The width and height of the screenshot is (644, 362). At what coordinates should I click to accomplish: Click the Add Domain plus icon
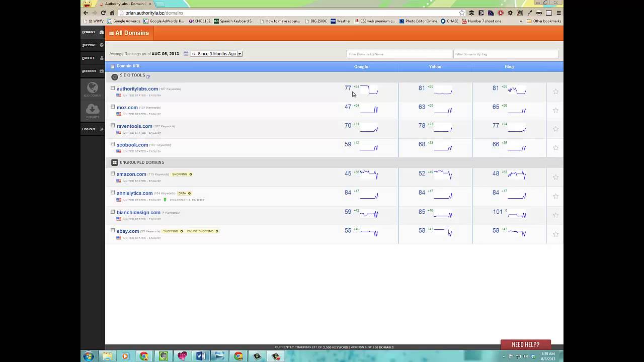pyautogui.click(x=93, y=89)
